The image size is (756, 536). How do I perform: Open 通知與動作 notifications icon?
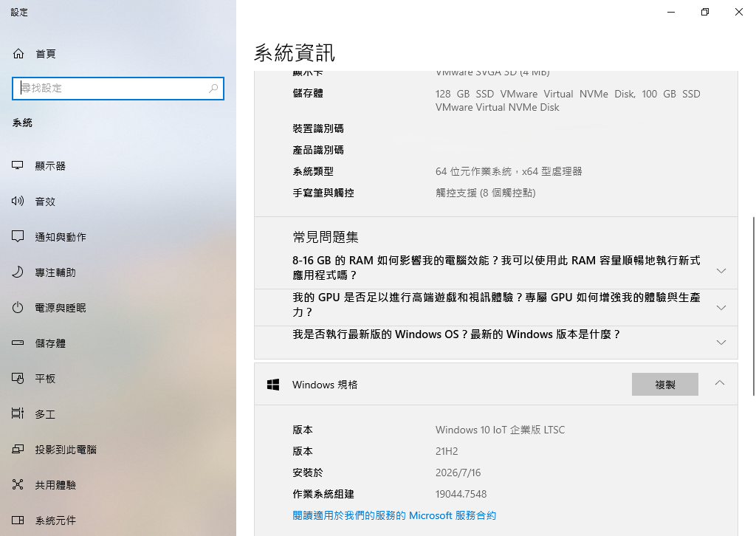(x=18, y=237)
